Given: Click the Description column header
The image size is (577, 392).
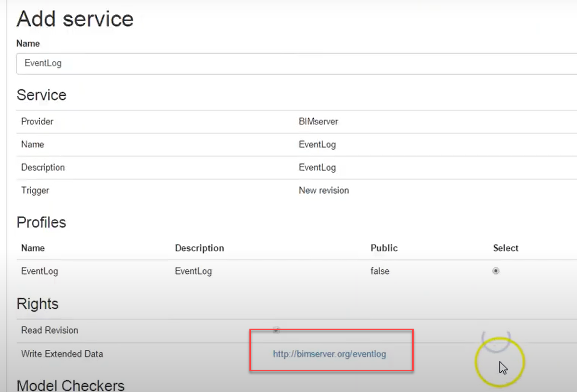Looking at the screenshot, I should click(199, 248).
